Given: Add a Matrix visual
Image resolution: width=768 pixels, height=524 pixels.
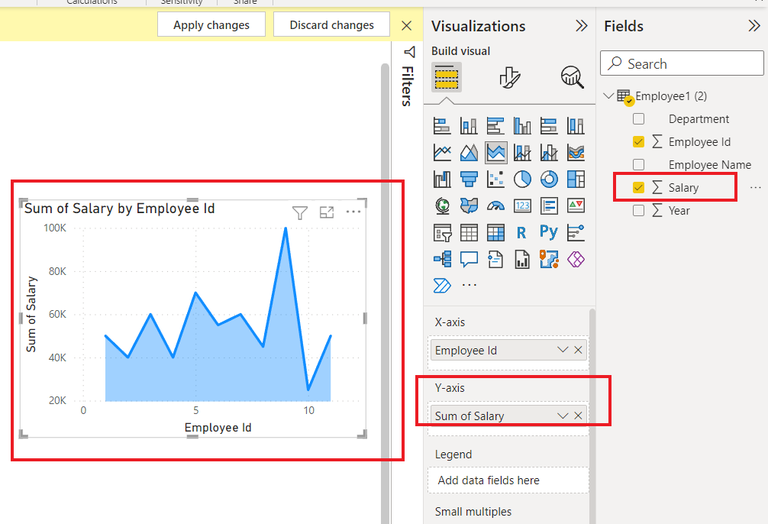Looking at the screenshot, I should 496,233.
